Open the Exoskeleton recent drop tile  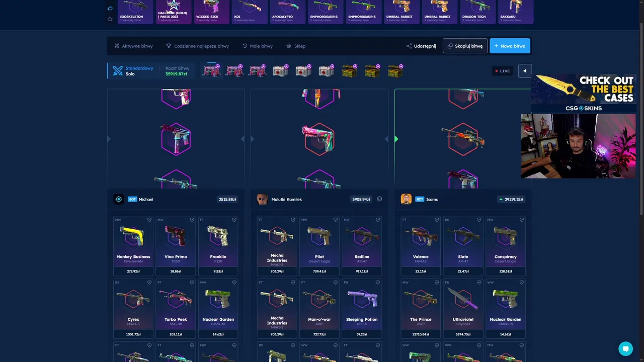point(136,12)
